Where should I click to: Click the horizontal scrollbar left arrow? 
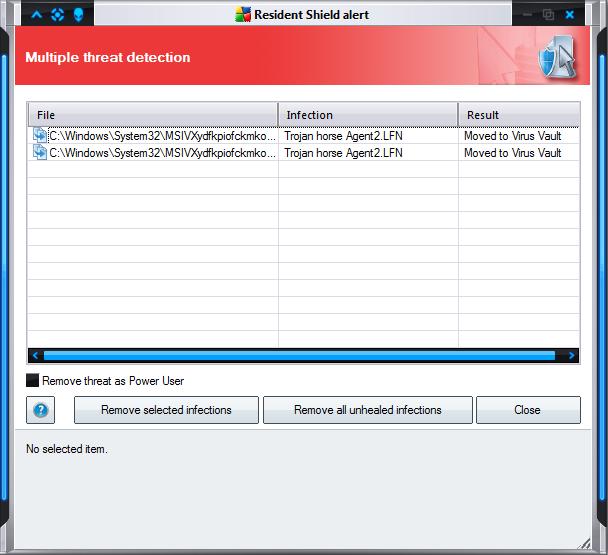(x=35, y=356)
